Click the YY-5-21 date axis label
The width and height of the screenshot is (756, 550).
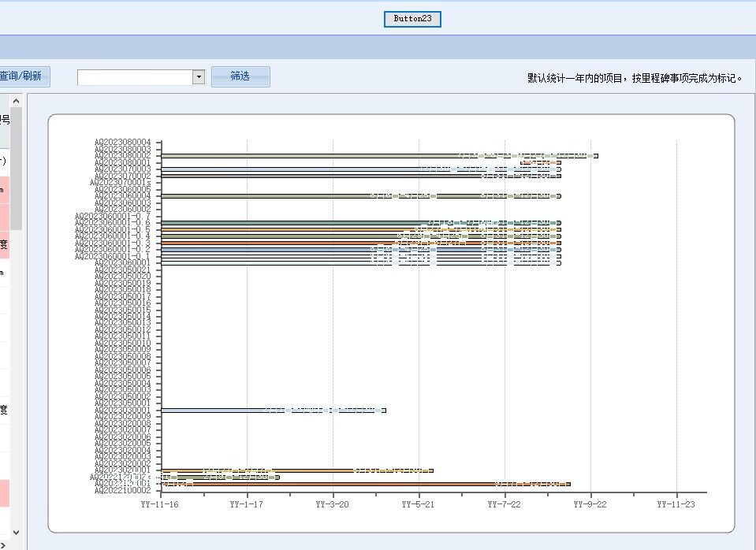click(x=418, y=504)
